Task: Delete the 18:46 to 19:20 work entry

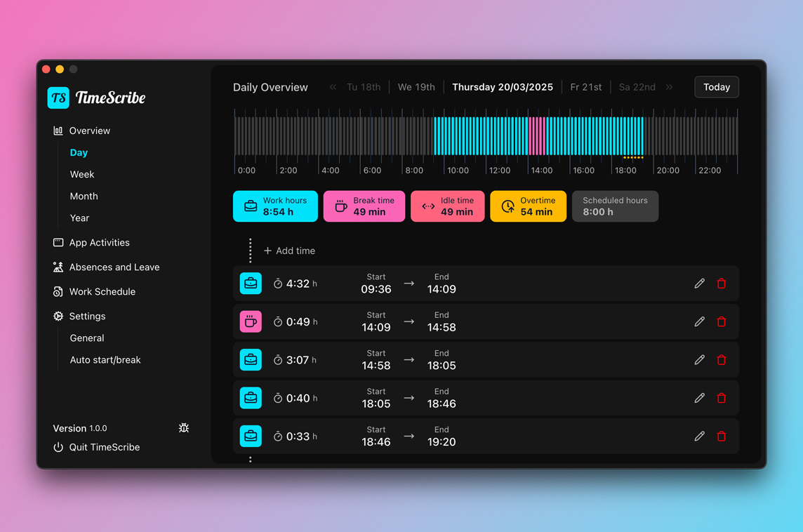Action: point(721,437)
